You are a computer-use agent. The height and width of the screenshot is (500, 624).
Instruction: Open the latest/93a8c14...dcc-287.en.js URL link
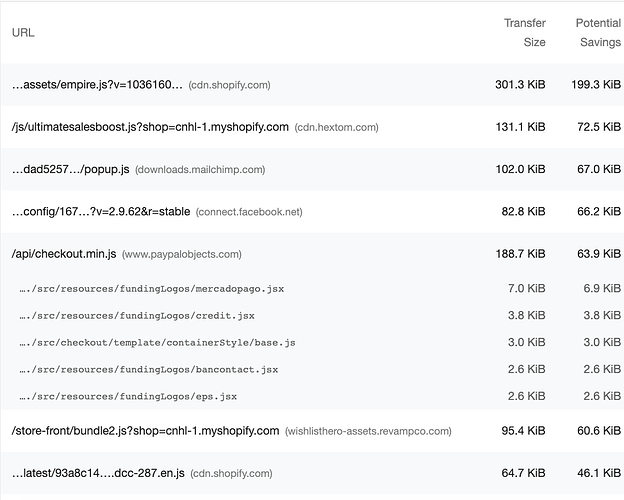coord(98,473)
